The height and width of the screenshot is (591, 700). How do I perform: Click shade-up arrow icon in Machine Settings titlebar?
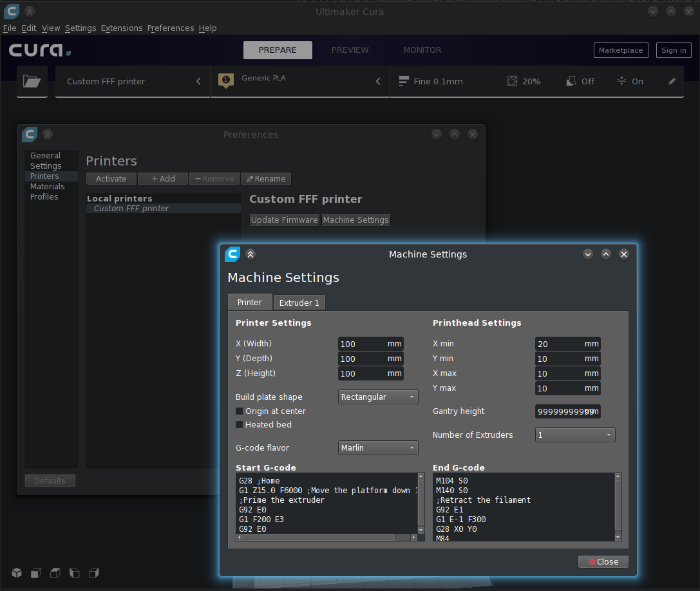[251, 254]
